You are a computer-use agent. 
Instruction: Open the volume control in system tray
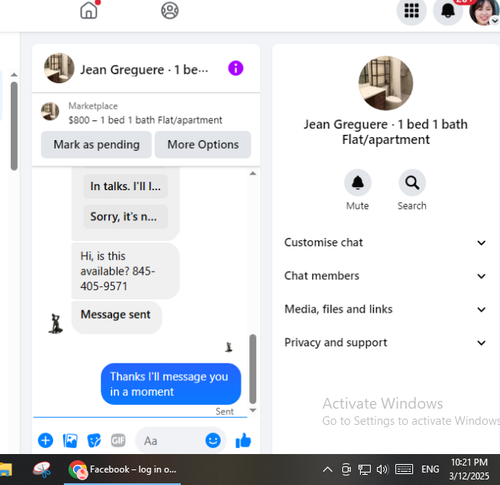pyautogui.click(x=382, y=470)
